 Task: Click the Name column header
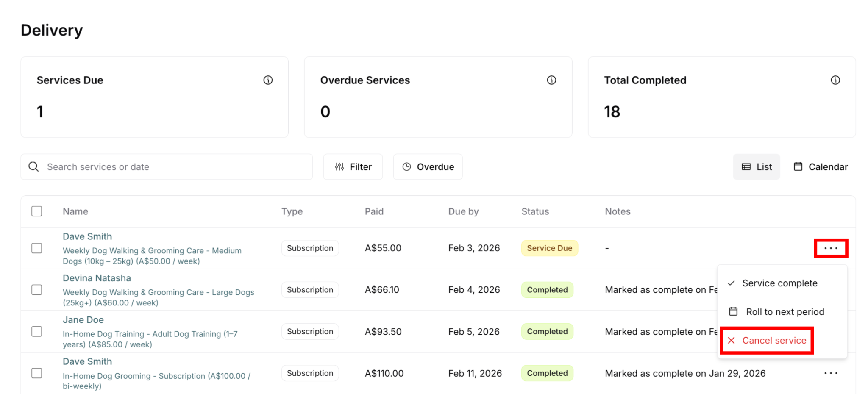tap(75, 211)
